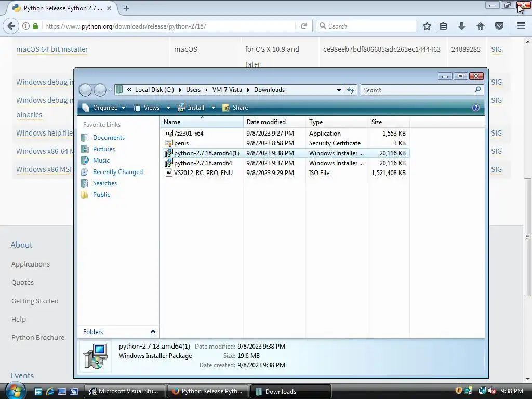Open the Firefox downloads arrow icon
The height and width of the screenshot is (399, 532).
(462, 26)
